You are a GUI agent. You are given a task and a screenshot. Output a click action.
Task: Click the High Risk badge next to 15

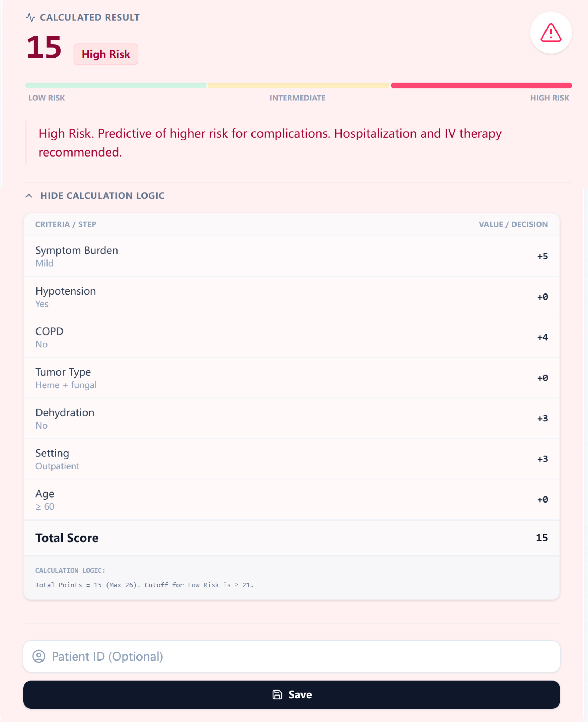(106, 54)
